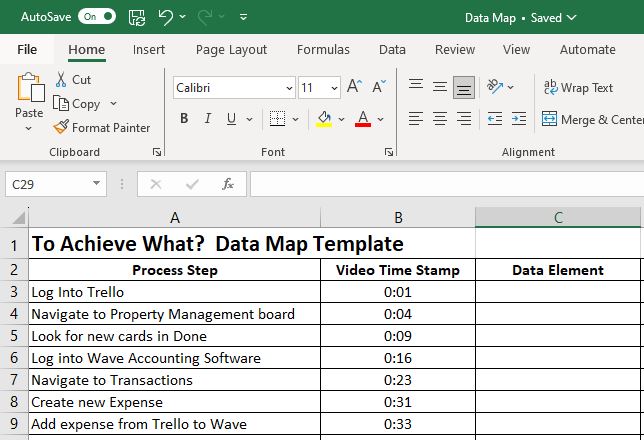Open the Insert ribbon tab
Image resolution: width=644 pixels, height=440 pixels.
pos(149,49)
